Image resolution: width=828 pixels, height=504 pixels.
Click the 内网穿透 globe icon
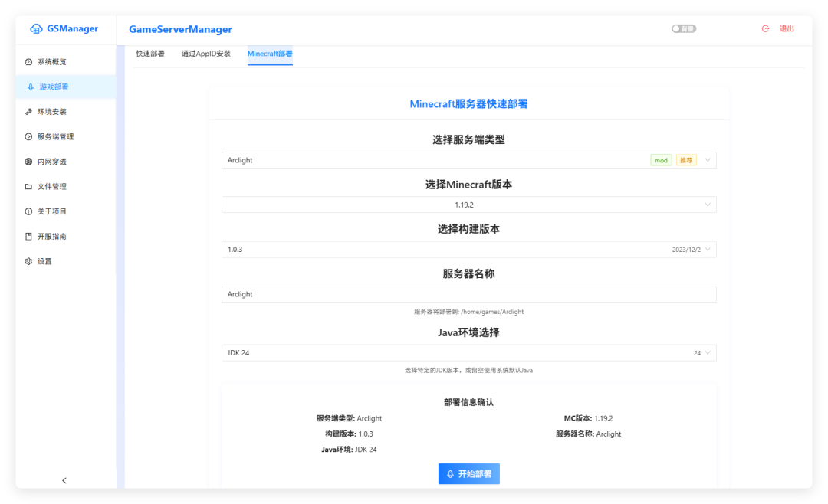pyautogui.click(x=28, y=162)
